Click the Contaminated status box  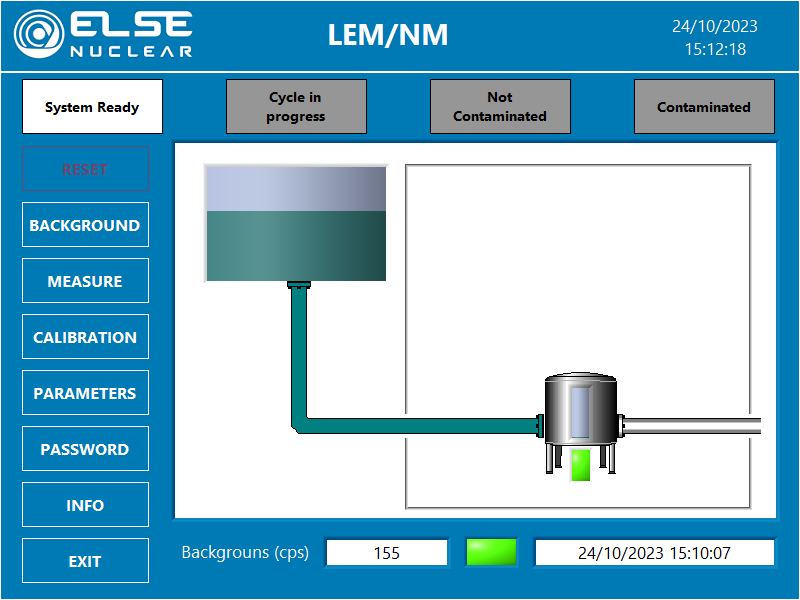coord(704,107)
